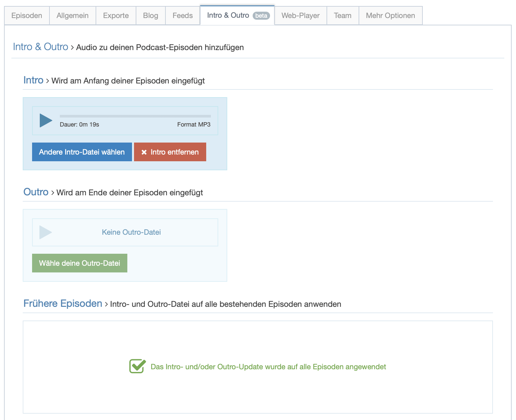Image resolution: width=516 pixels, height=420 pixels.
Task: Open the Blog tab
Action: tap(150, 16)
